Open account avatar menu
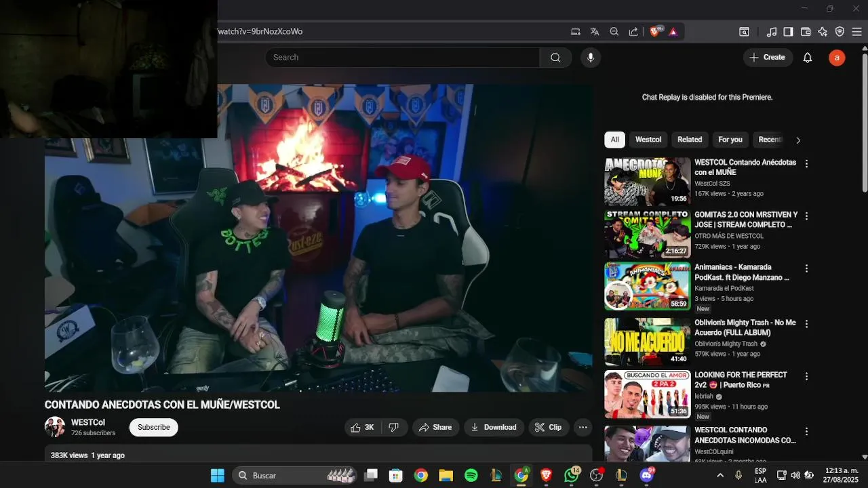Image resolution: width=868 pixels, height=488 pixels. click(837, 58)
